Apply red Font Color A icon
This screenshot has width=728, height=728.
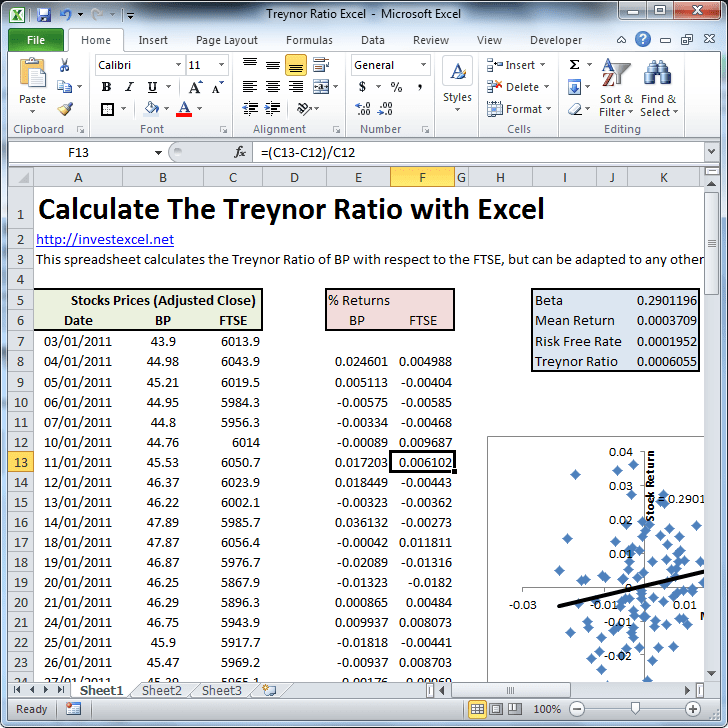184,109
